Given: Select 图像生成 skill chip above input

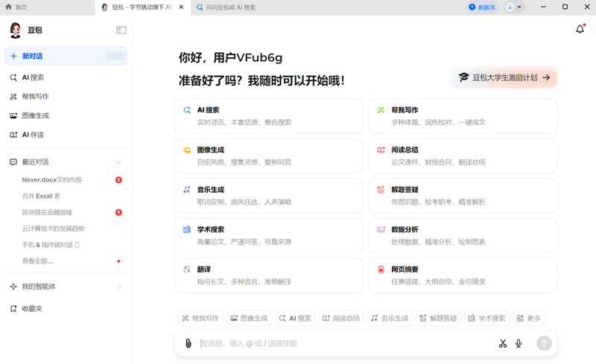Looking at the screenshot, I should point(250,319).
